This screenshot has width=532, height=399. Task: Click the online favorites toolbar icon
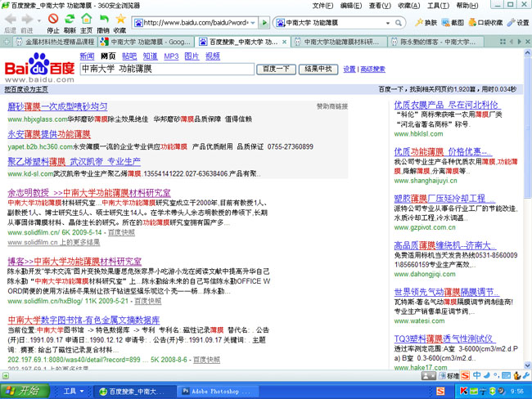472,22
